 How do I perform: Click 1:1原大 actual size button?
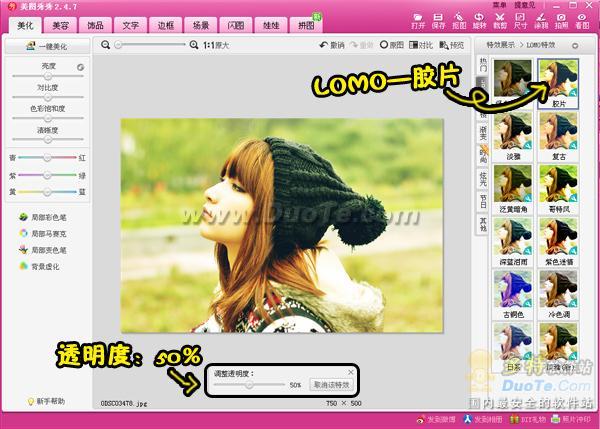pyautogui.click(x=216, y=45)
